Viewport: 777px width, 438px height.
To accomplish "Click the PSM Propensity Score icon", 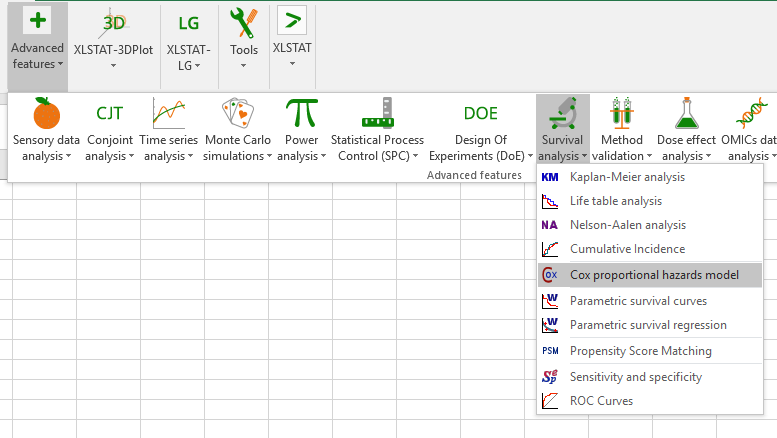I will point(550,351).
